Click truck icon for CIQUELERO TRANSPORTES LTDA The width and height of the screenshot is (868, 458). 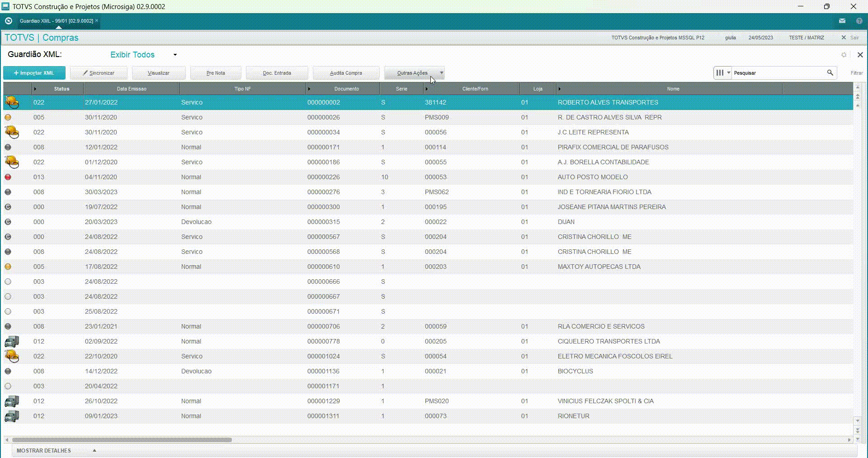pos(12,341)
